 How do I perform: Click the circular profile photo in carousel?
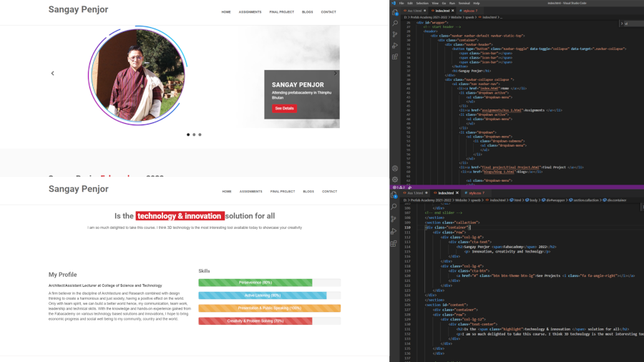[137, 76]
